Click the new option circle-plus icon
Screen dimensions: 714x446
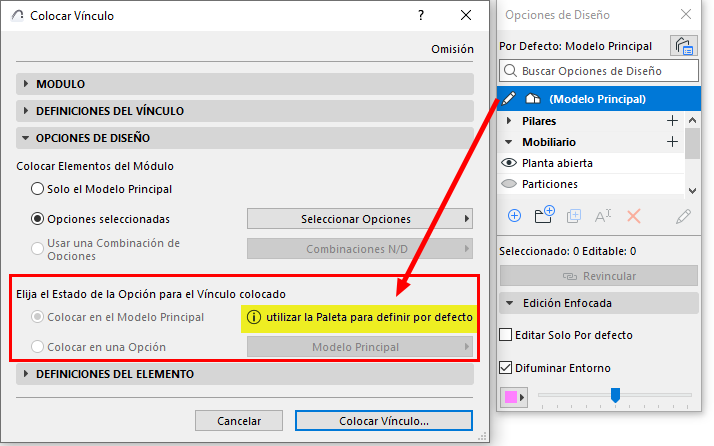pos(514,215)
